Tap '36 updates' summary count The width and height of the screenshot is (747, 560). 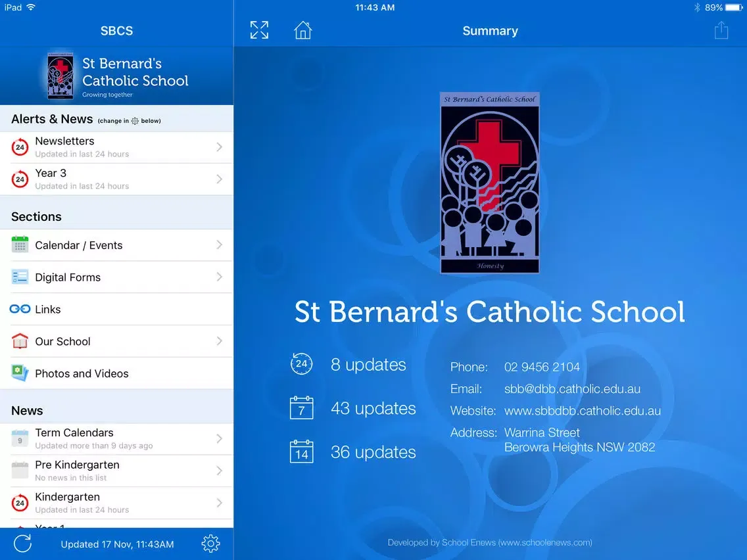pos(373,452)
